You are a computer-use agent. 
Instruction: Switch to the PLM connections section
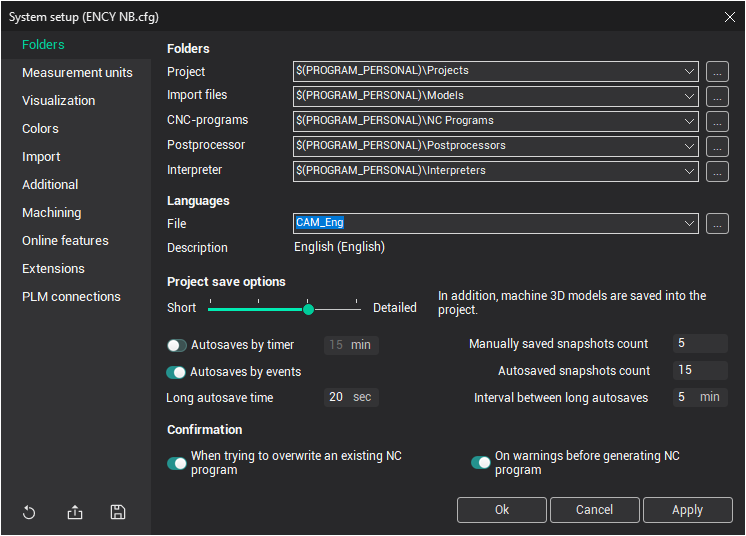tap(71, 297)
